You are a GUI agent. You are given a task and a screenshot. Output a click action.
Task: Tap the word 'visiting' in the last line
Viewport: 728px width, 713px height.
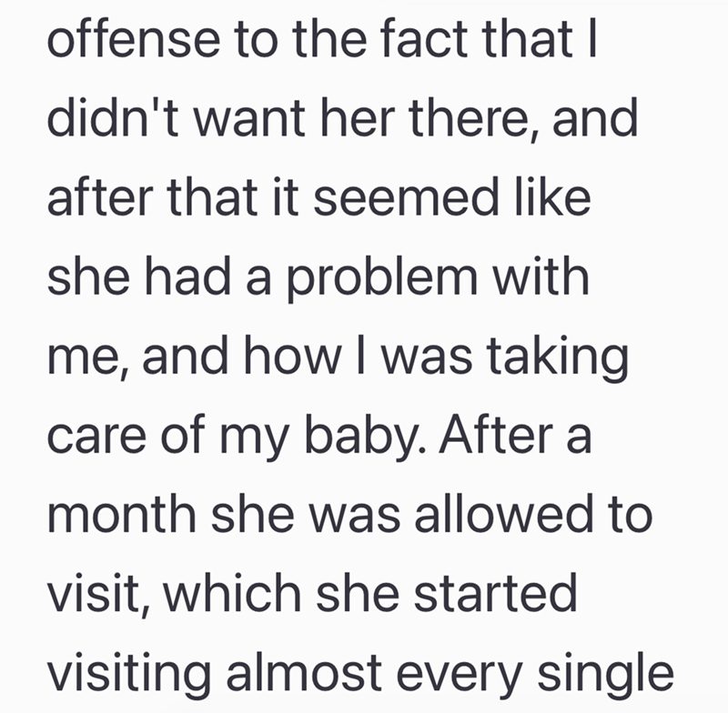point(129,676)
